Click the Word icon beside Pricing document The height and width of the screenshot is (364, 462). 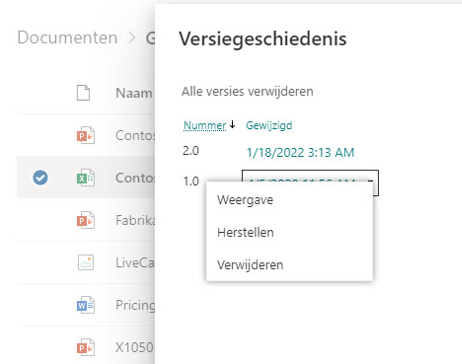point(86,305)
